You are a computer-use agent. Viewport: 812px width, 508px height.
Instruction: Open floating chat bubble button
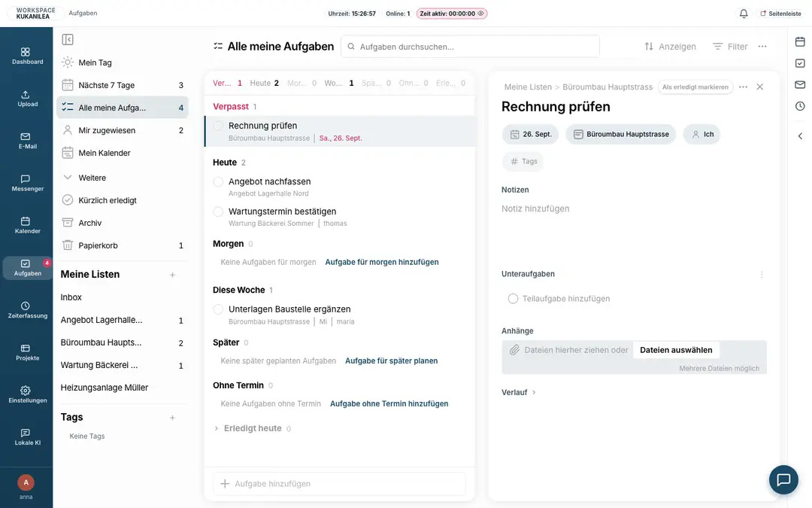click(783, 479)
